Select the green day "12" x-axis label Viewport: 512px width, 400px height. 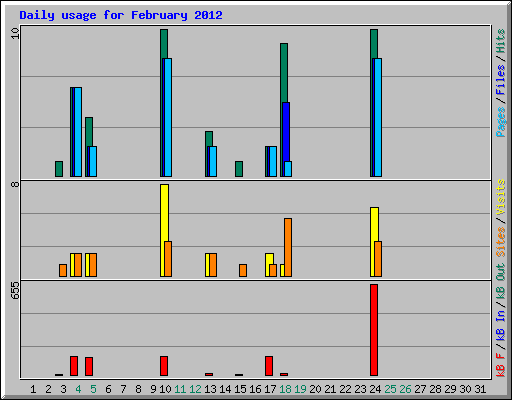pyautogui.click(x=195, y=389)
